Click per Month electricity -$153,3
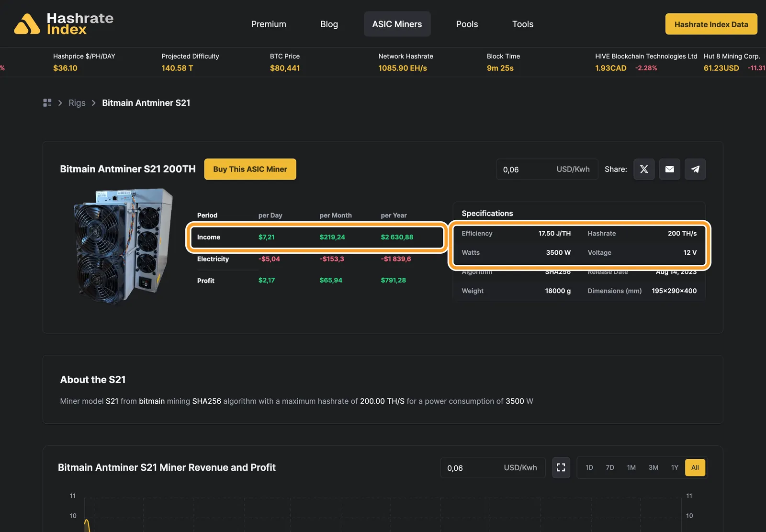The image size is (766, 532). 332,259
